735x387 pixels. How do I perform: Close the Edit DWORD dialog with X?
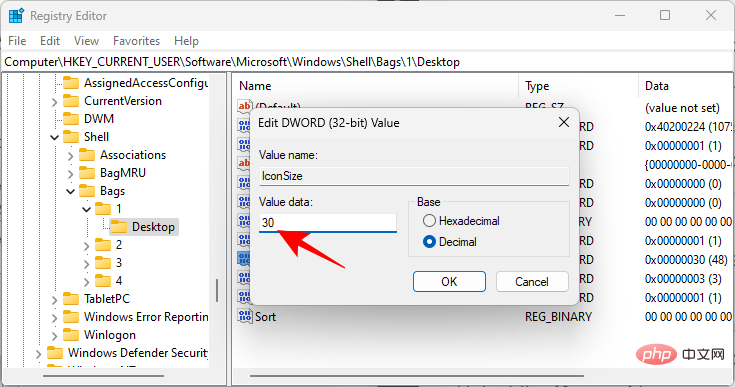click(564, 122)
